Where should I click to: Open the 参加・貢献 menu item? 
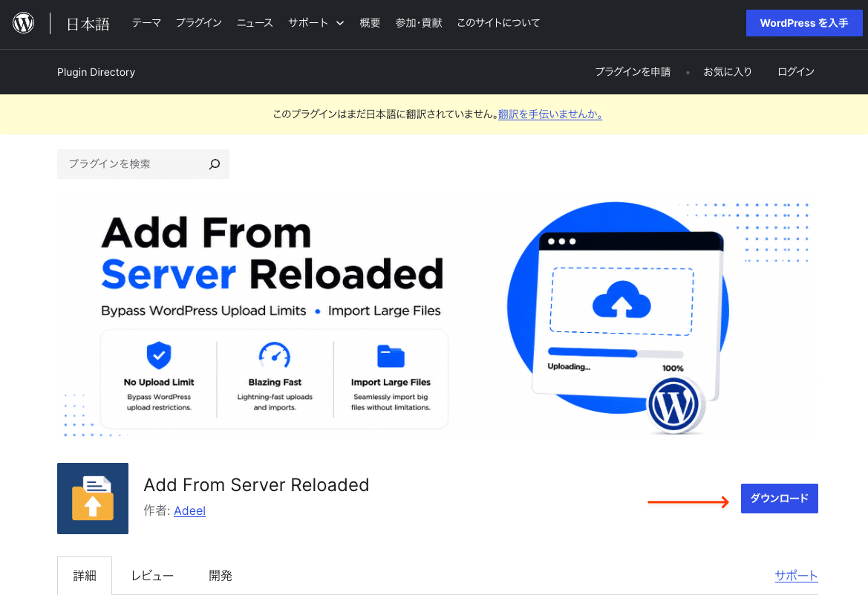[419, 23]
